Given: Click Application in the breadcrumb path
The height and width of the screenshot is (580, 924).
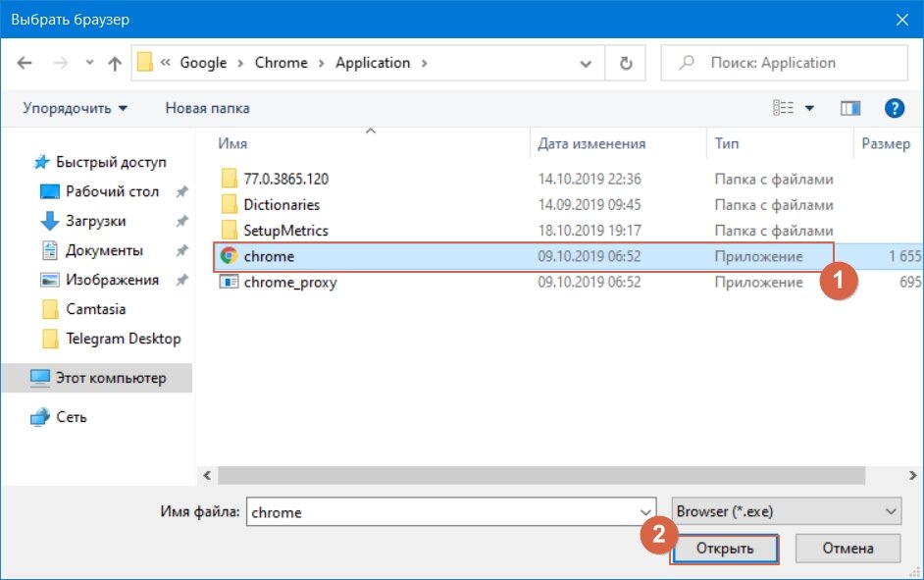Looking at the screenshot, I should (x=373, y=63).
